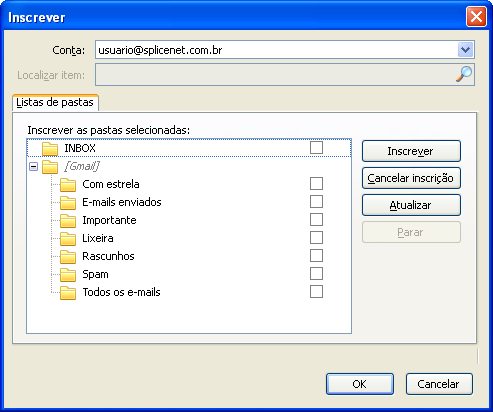
Task: Enable the E-mails enviados checkbox
Action: [x=316, y=201]
